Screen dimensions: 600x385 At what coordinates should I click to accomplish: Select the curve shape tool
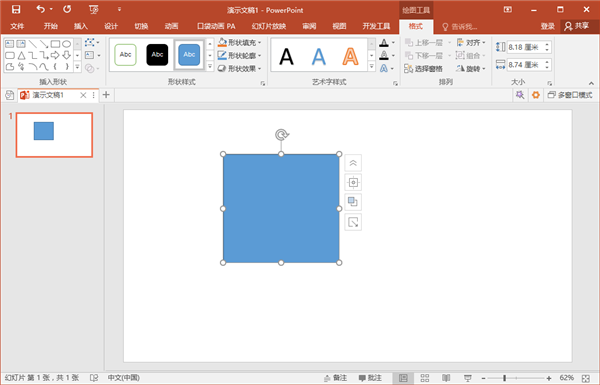[x=44, y=67]
